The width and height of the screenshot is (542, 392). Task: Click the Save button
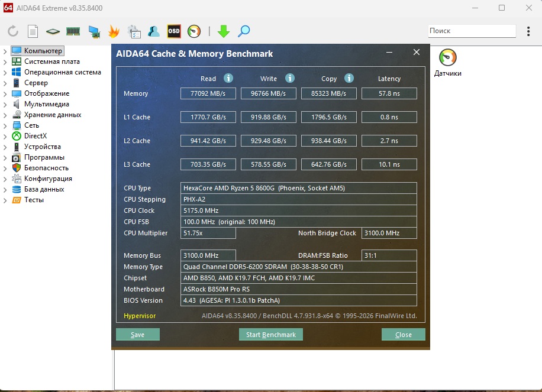(138, 334)
